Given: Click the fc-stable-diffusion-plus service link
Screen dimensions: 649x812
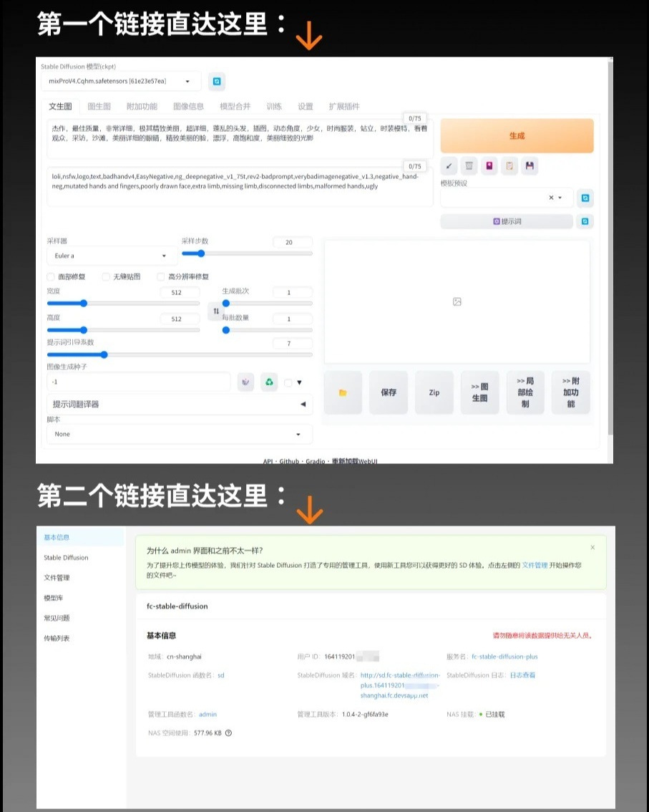Looking at the screenshot, I should point(504,657).
